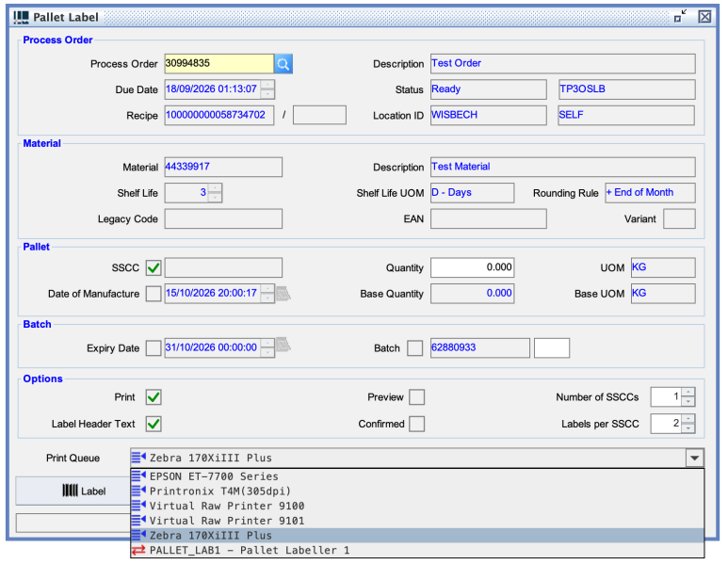Toggle the Label Header Text checkbox
The image size is (728, 564).
coord(154,424)
